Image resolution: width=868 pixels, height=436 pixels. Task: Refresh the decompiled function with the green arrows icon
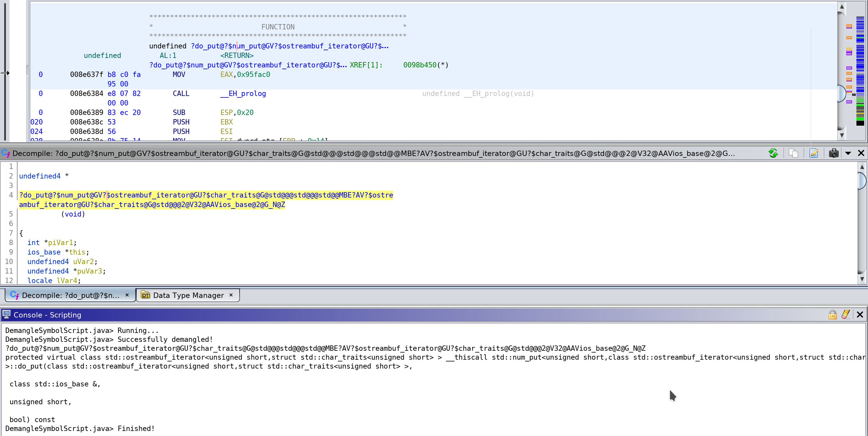(x=773, y=153)
